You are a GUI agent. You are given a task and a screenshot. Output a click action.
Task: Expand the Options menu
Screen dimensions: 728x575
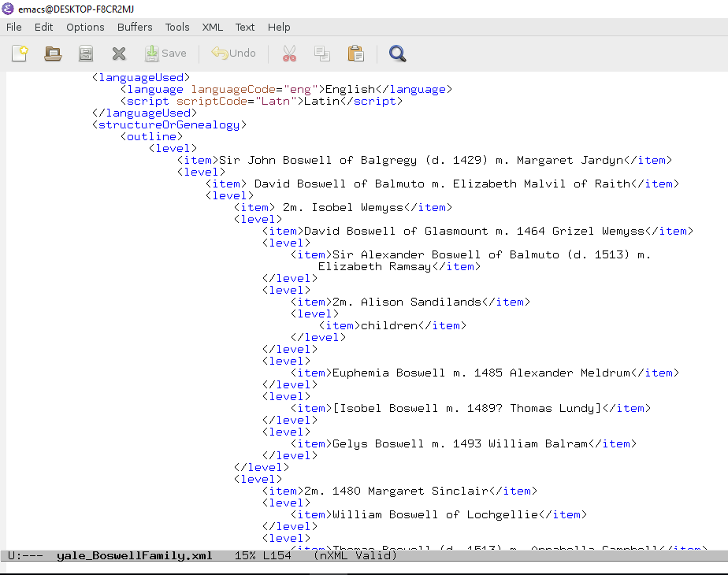[x=85, y=27]
